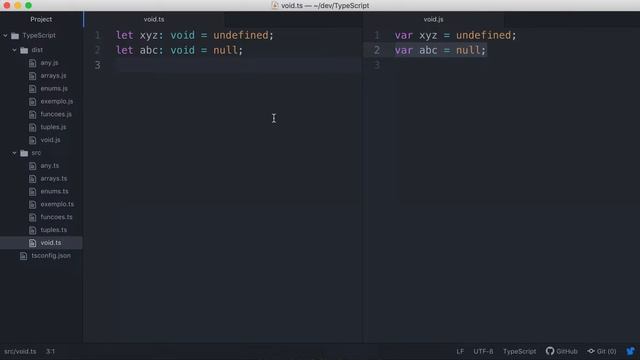Click the blue squirrel update icon

(631, 351)
